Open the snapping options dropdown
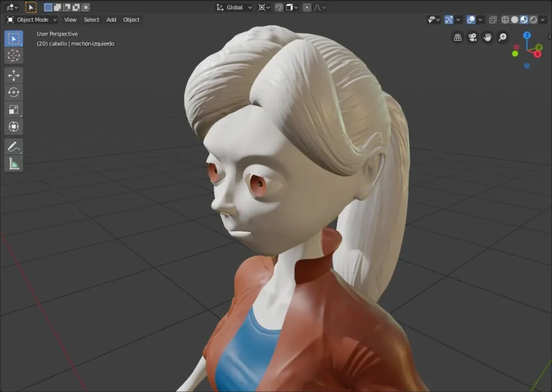This screenshot has height=392, width=552. click(x=292, y=8)
